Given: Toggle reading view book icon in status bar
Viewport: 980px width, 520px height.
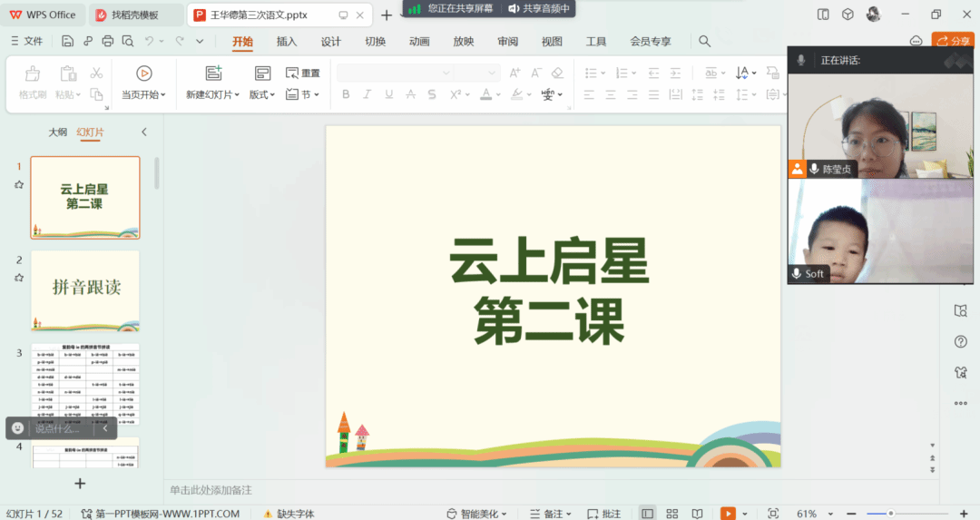Looking at the screenshot, I should pyautogui.click(x=698, y=514).
